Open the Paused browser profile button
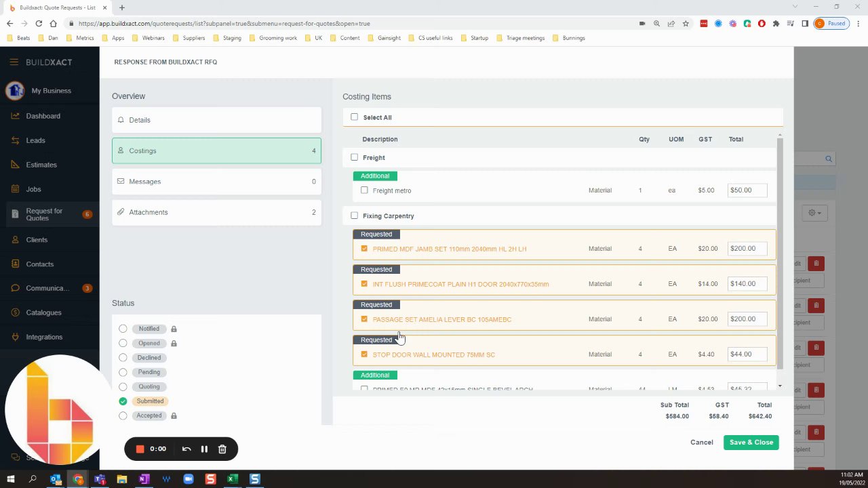This screenshot has height=488, width=868. point(831,23)
